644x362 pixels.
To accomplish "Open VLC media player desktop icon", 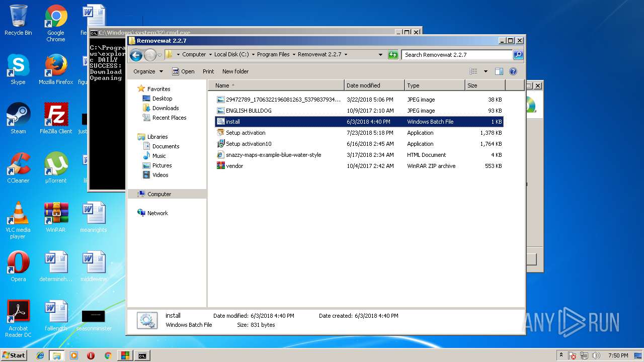I will click(x=18, y=220).
